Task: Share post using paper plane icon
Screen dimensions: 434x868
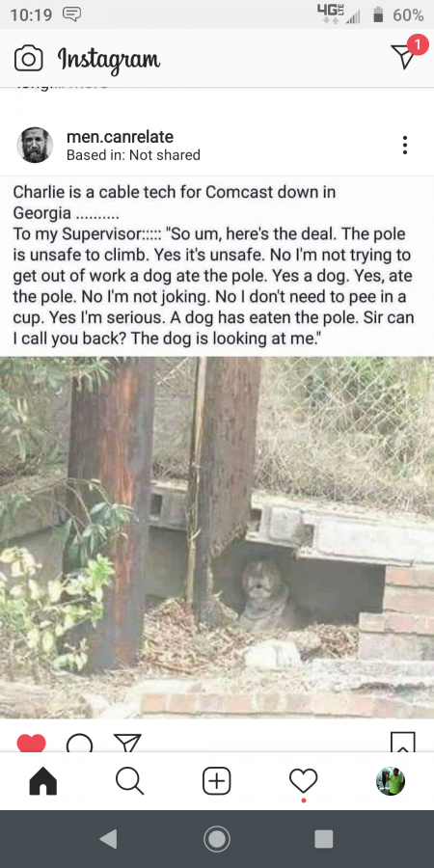Action: coord(127,743)
